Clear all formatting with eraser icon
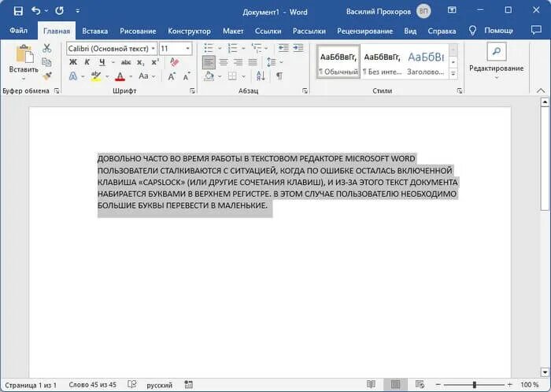551x392 pixels. [175, 62]
